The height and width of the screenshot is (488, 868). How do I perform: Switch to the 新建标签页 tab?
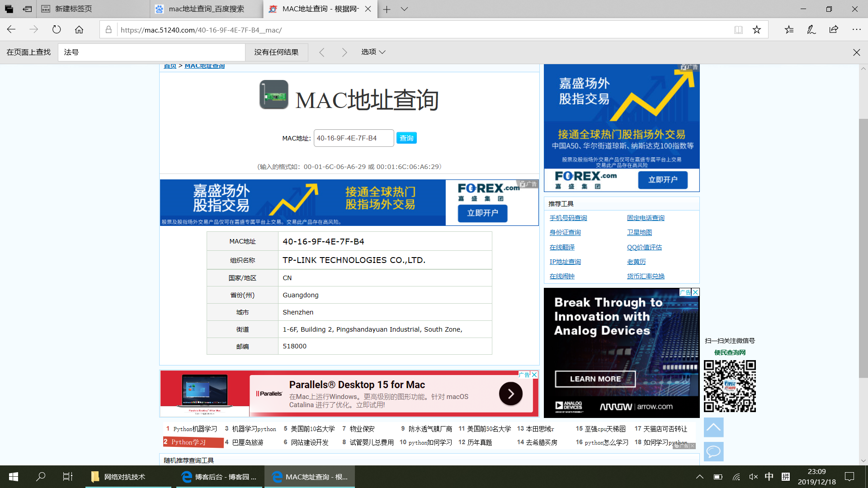(73, 9)
